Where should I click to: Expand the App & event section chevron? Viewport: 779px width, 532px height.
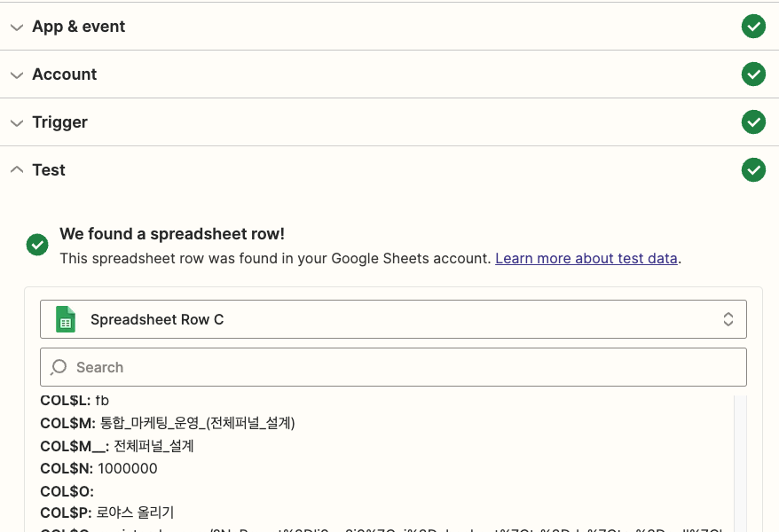pyautogui.click(x=16, y=27)
